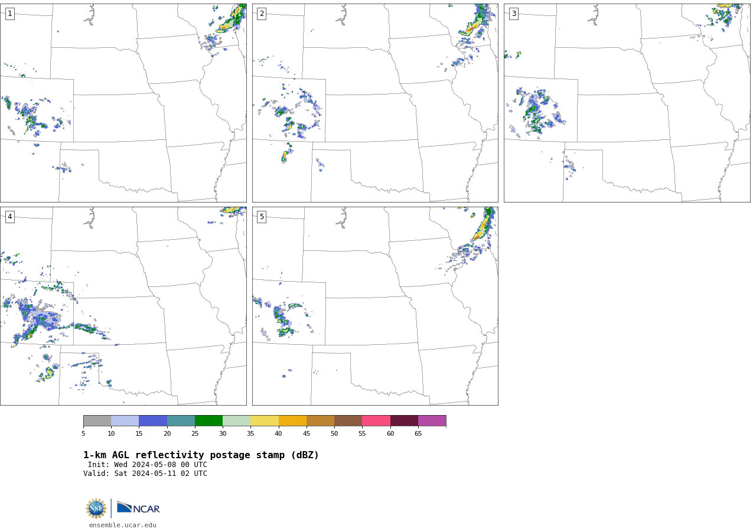Open ensemble member 3 reflectivity map
756x532 pixels.
[x=627, y=103]
